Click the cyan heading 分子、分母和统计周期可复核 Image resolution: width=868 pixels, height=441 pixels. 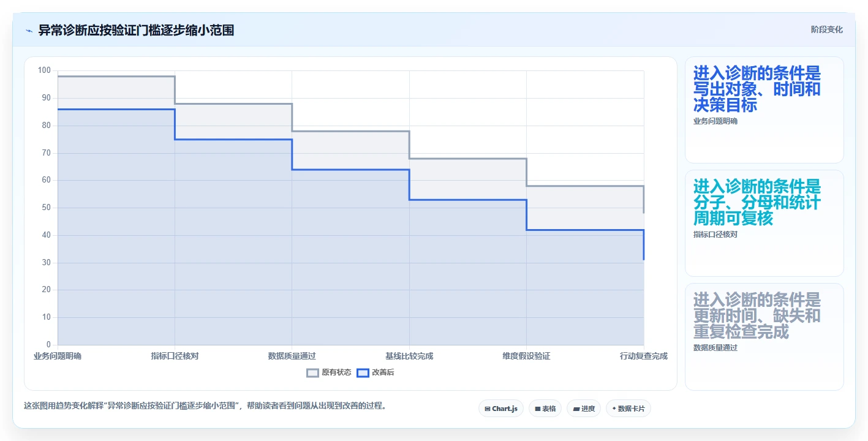(x=757, y=202)
